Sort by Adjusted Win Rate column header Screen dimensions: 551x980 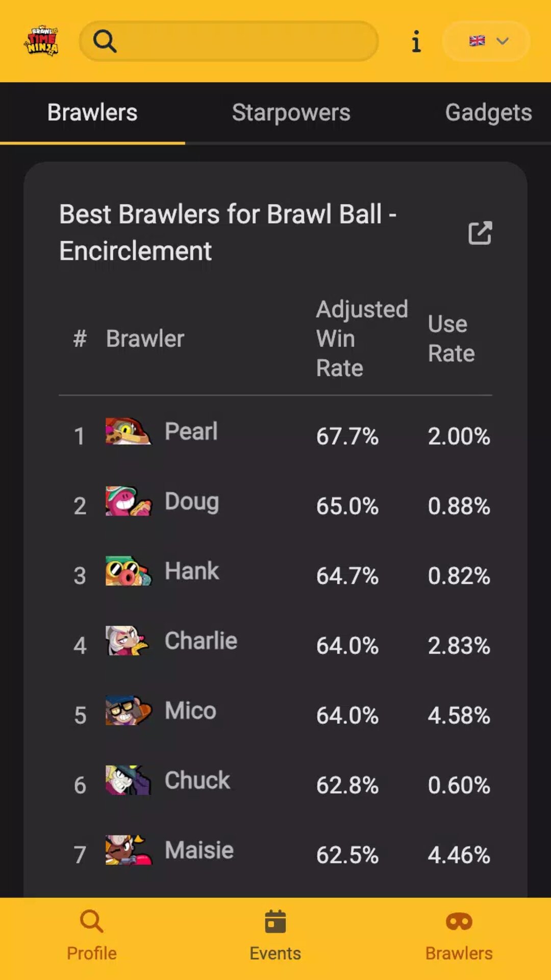(362, 338)
